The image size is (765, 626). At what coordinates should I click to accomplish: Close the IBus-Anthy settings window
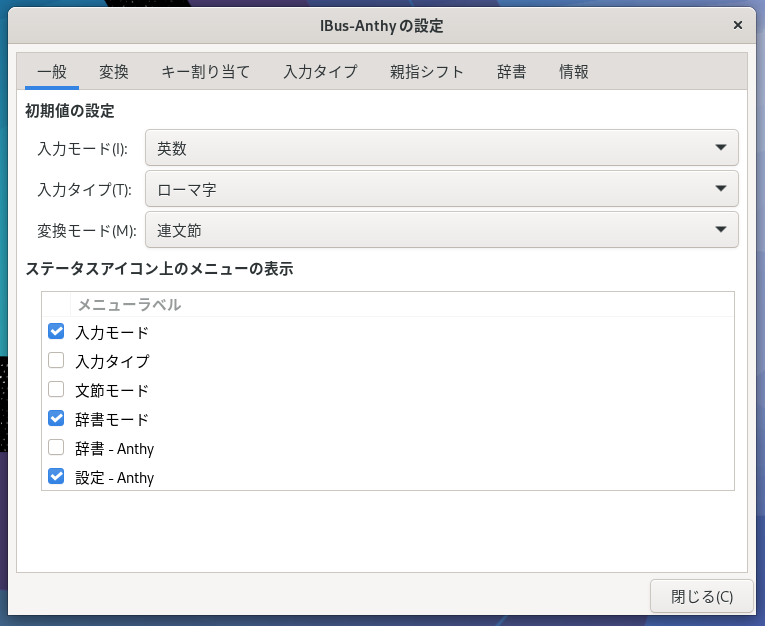point(738,25)
